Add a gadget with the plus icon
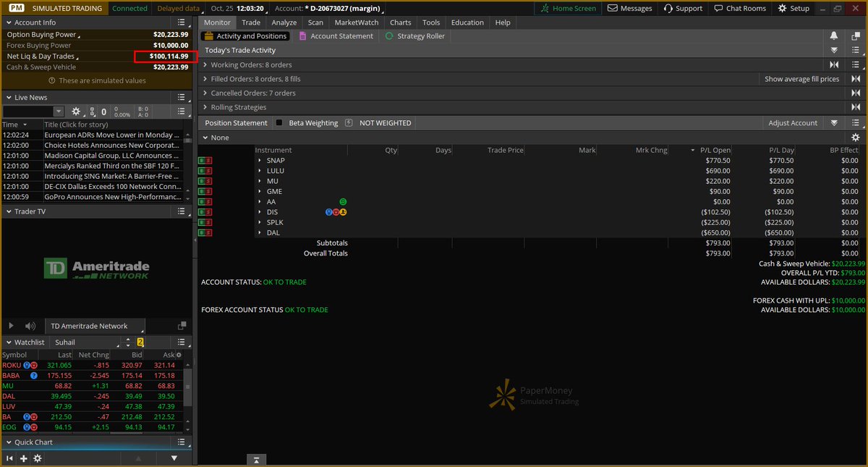This screenshot has height=467, width=868. coord(24,458)
